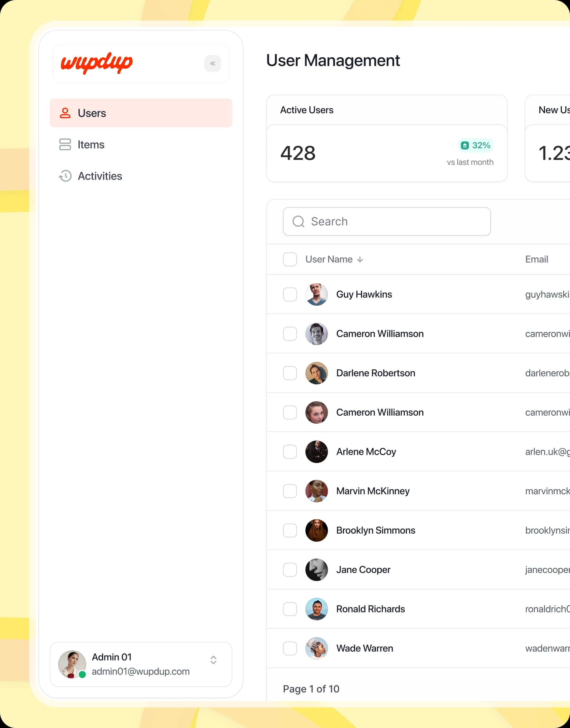The height and width of the screenshot is (728, 570).
Task: Open Marvin McKinney's user name link
Action: (373, 491)
